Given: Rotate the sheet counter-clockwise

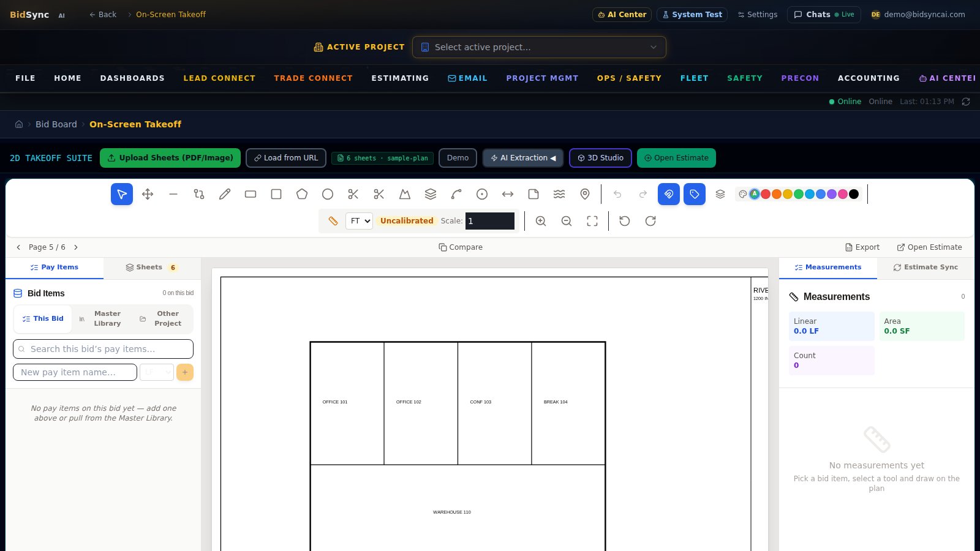Looking at the screenshot, I should click(x=625, y=221).
